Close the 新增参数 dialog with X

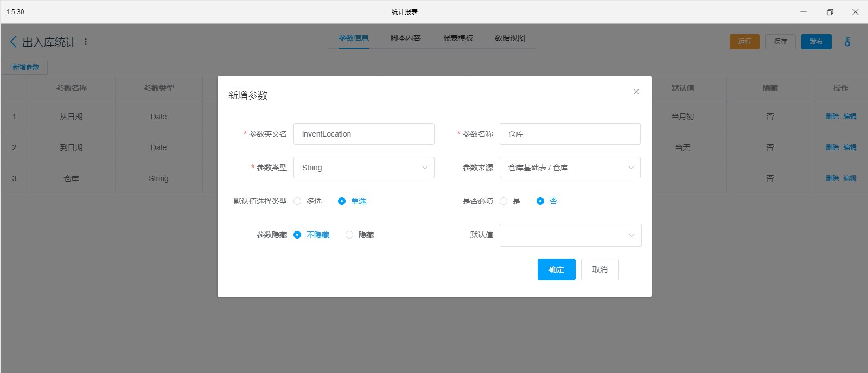point(636,92)
